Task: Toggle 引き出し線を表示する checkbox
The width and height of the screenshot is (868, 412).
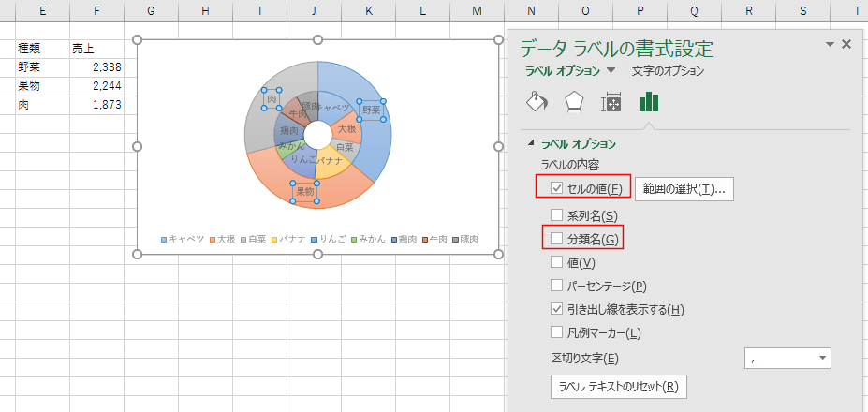Action: [557, 309]
